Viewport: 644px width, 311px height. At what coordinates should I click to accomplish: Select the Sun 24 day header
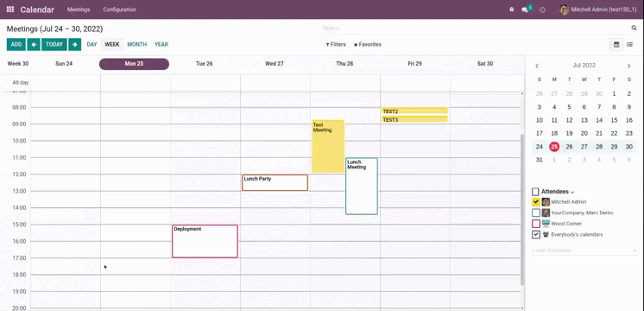click(64, 64)
